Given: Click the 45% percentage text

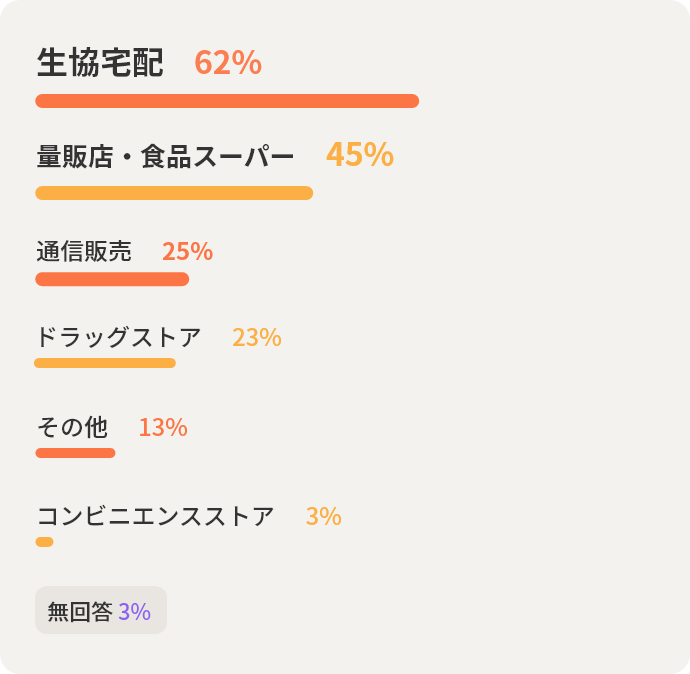Looking at the screenshot, I should pyautogui.click(x=360, y=155).
